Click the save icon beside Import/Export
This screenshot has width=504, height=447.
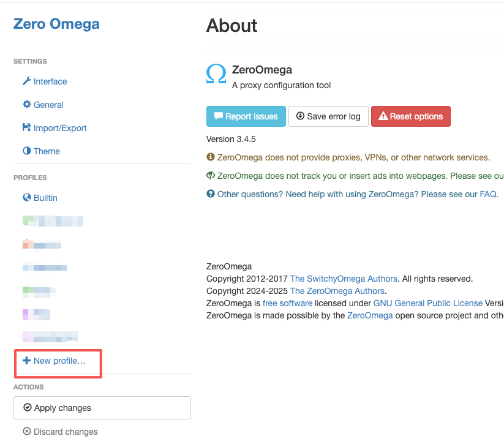(x=27, y=128)
